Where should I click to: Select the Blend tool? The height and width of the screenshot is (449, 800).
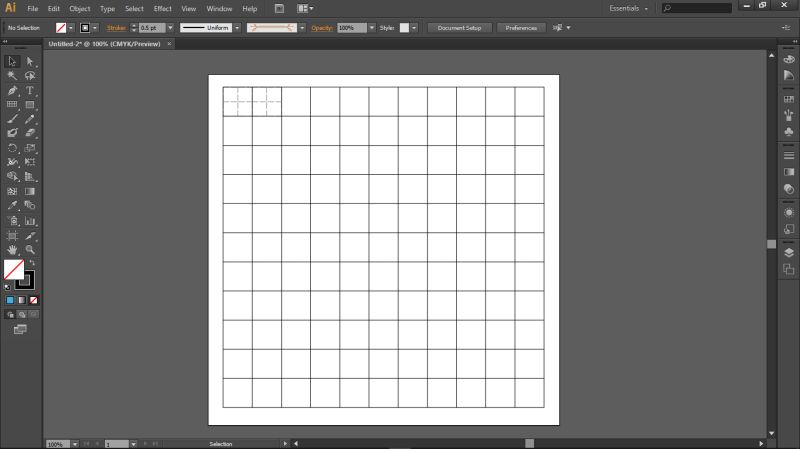pos(30,206)
